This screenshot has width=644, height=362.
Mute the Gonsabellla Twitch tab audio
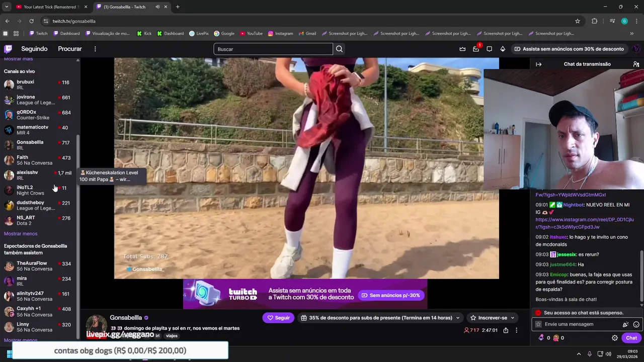[x=157, y=7]
